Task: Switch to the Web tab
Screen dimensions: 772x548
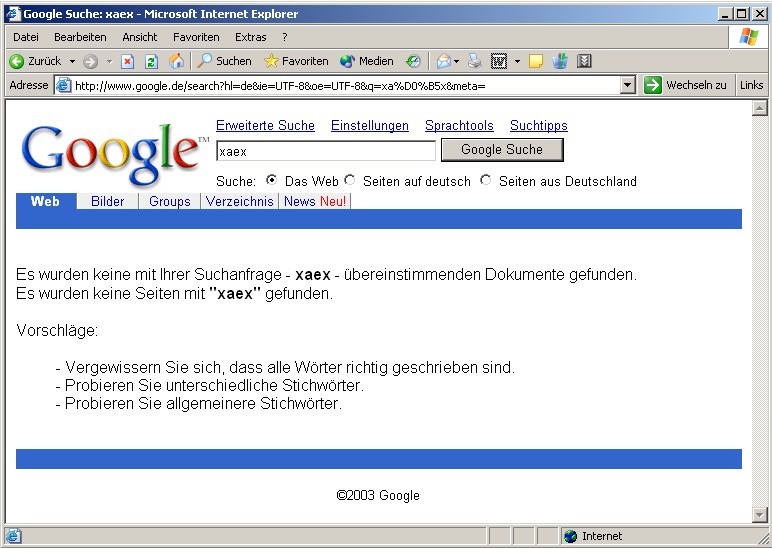Action: tap(45, 201)
